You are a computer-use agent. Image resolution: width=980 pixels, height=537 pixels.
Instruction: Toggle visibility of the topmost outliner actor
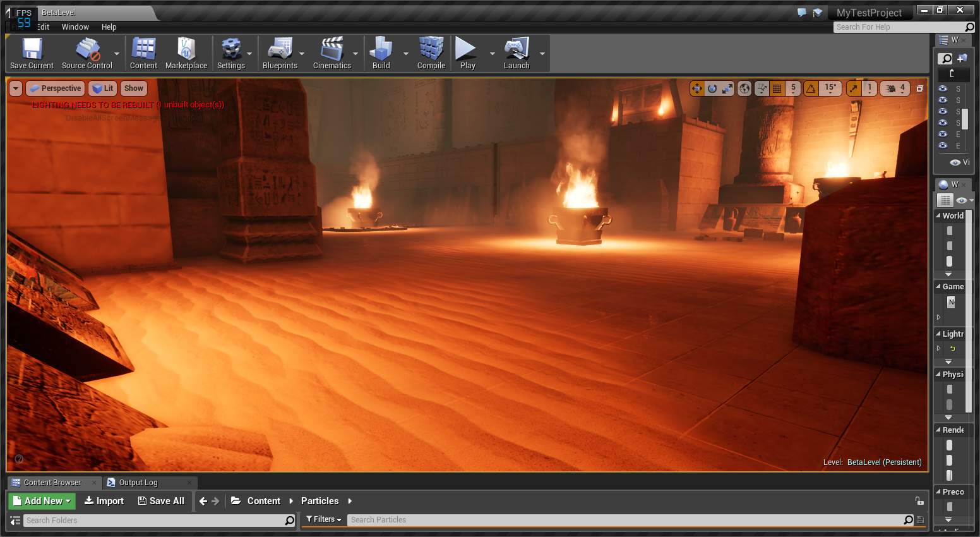coord(943,88)
